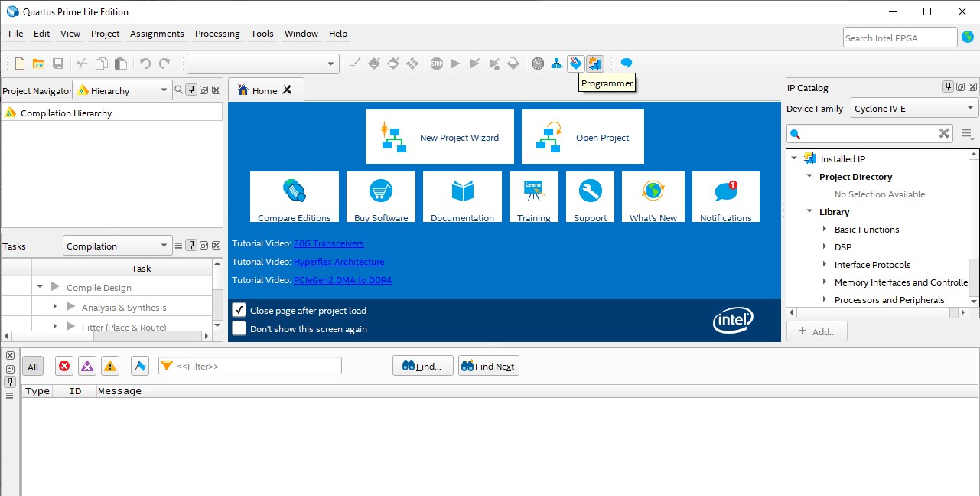Open the Processing menu
Image resolution: width=980 pixels, height=496 pixels.
(217, 34)
